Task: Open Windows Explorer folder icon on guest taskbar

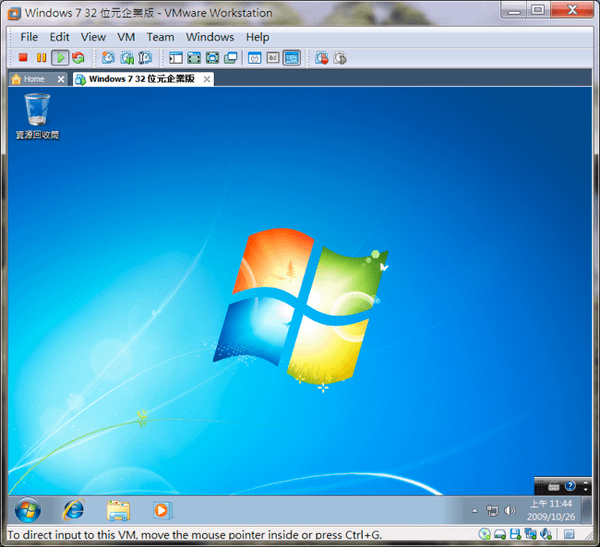Action: point(118,510)
